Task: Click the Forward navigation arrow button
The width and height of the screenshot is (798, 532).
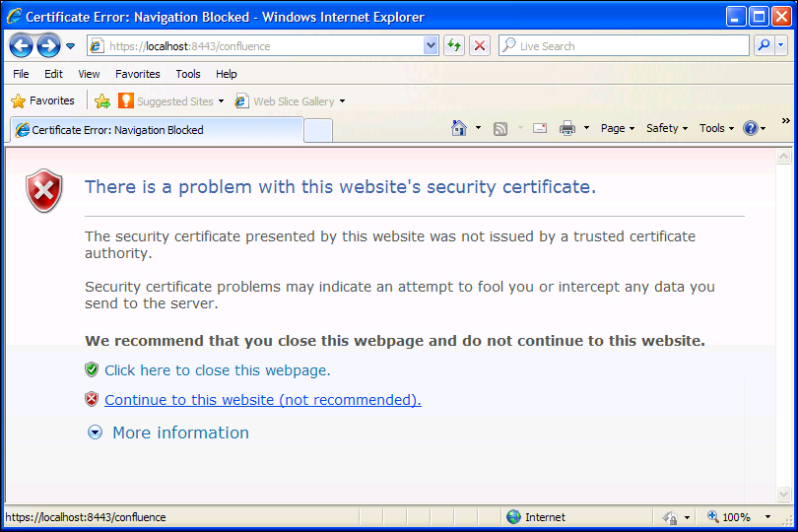Action: coord(49,46)
